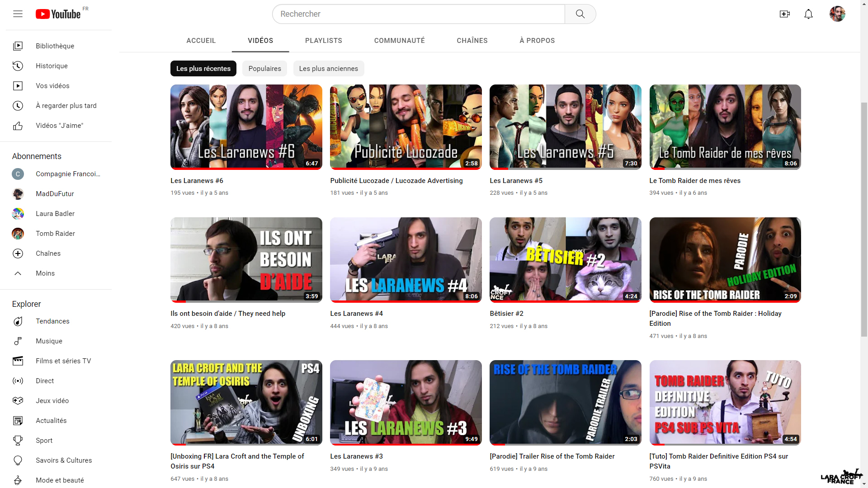
Task: Collapse subscriptions with Moins
Action: pos(45,273)
